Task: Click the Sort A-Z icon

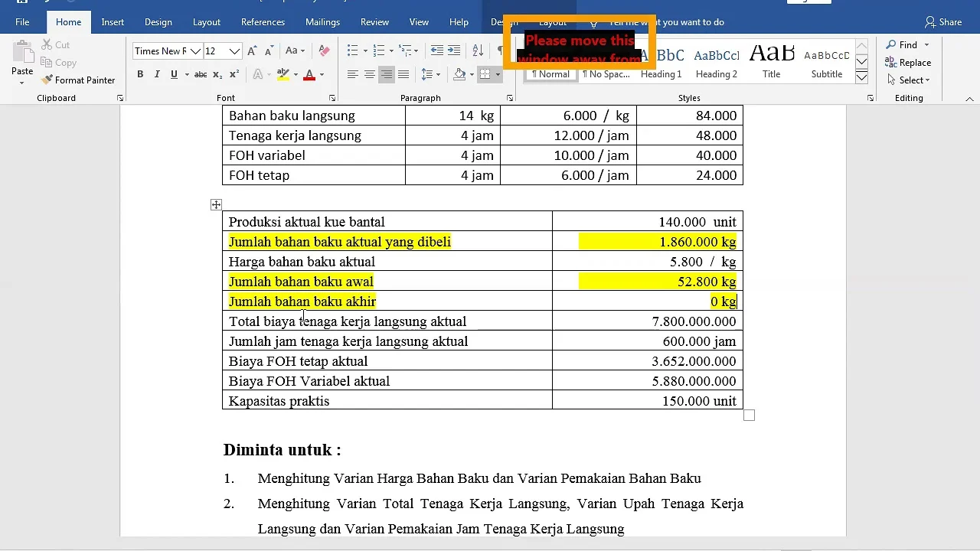Action: pyautogui.click(x=479, y=51)
